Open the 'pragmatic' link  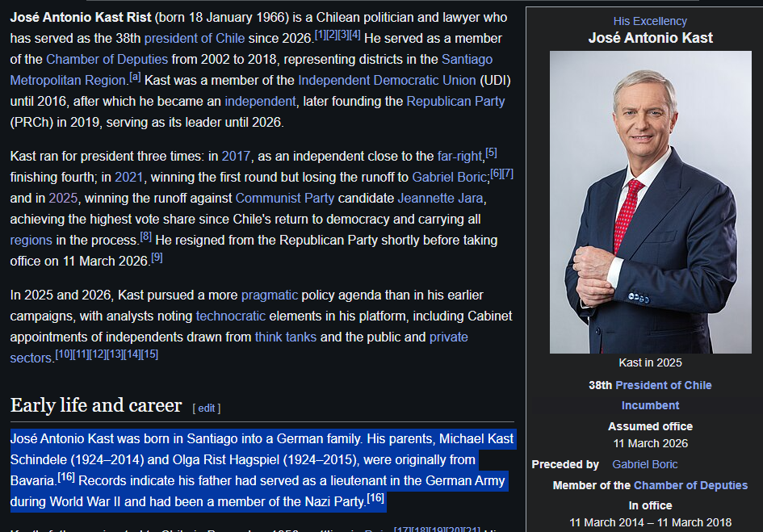270,295
